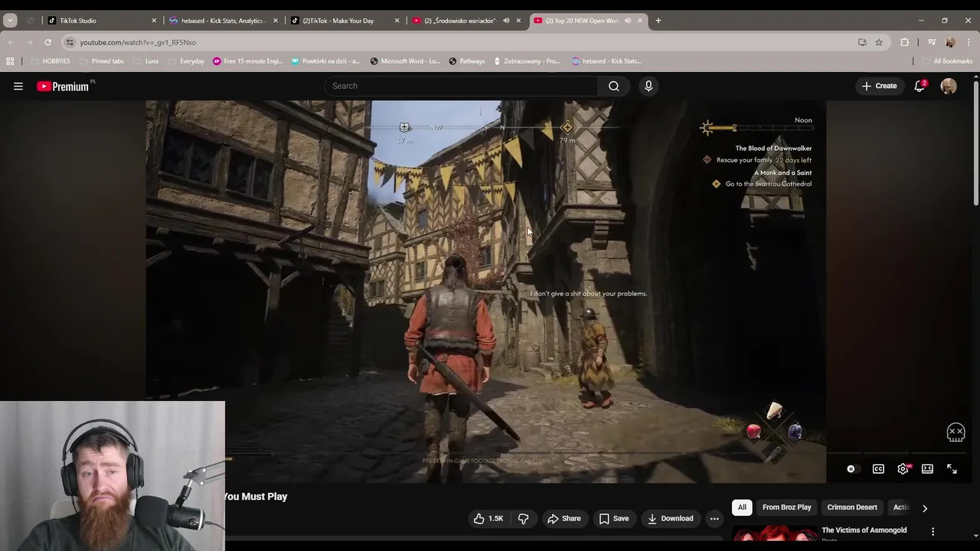Open Chrome three-dot menu
Viewport: 980px width, 551px height.
click(969, 42)
